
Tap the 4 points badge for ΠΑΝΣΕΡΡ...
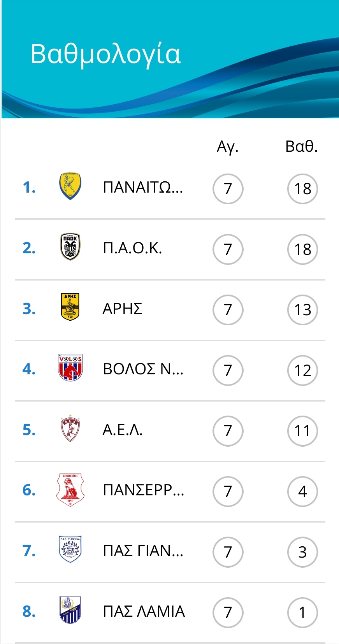(x=302, y=491)
